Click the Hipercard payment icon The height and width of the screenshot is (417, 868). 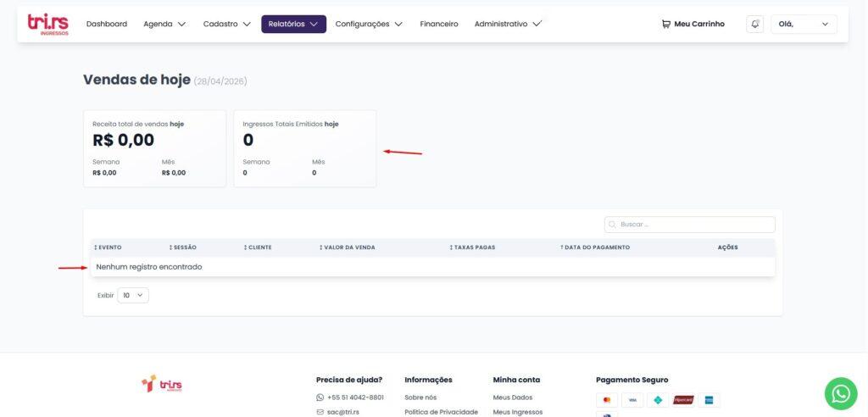(x=683, y=400)
